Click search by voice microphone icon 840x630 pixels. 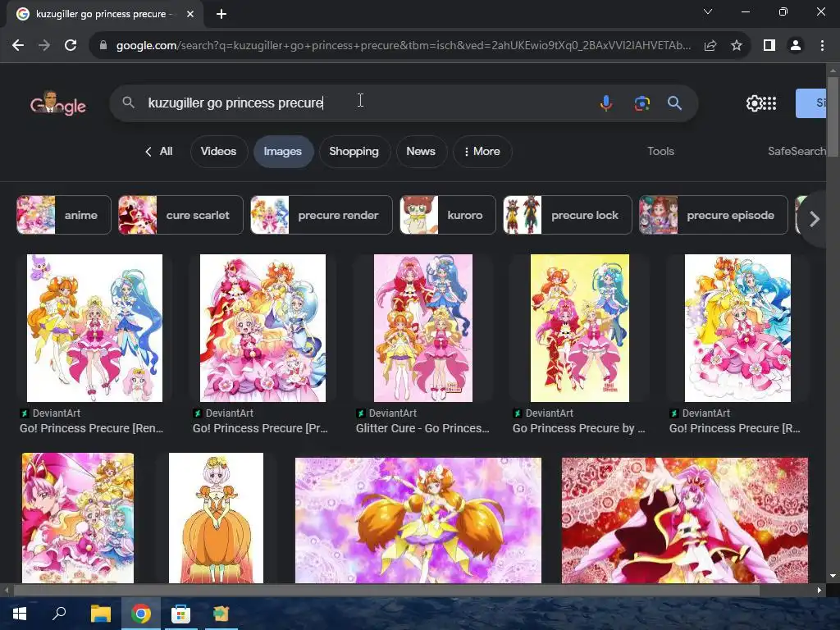606,103
